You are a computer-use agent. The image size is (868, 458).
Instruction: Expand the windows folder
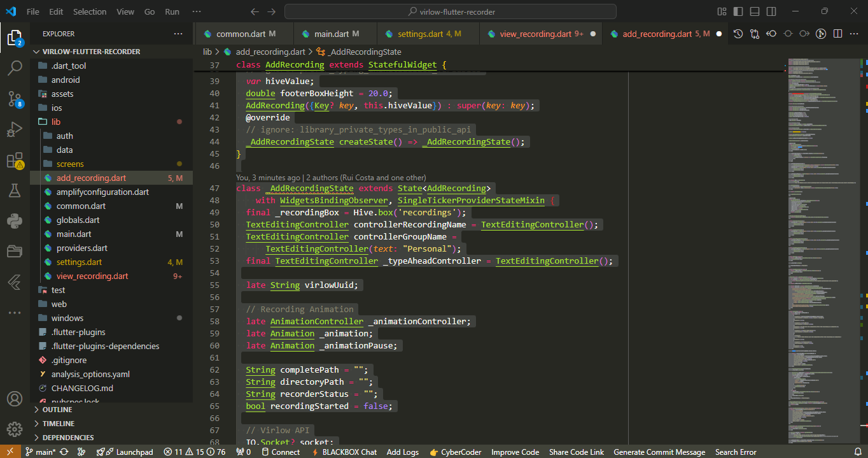pyautogui.click(x=111, y=318)
